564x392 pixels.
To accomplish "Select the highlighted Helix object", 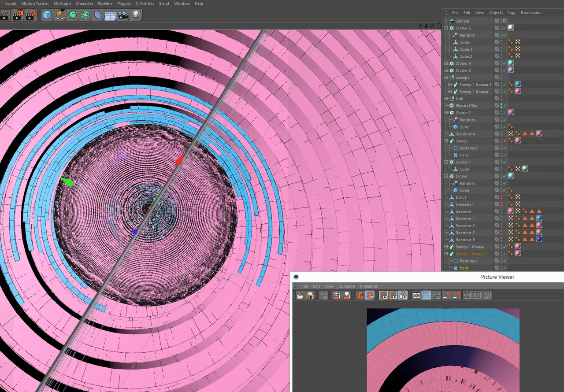I will 464,268.
